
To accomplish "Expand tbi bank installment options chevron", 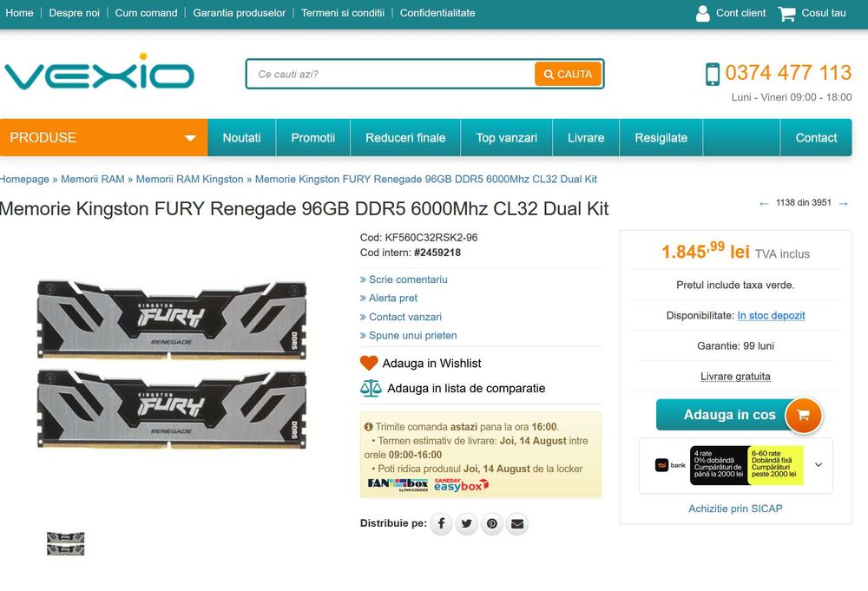I will (x=819, y=465).
